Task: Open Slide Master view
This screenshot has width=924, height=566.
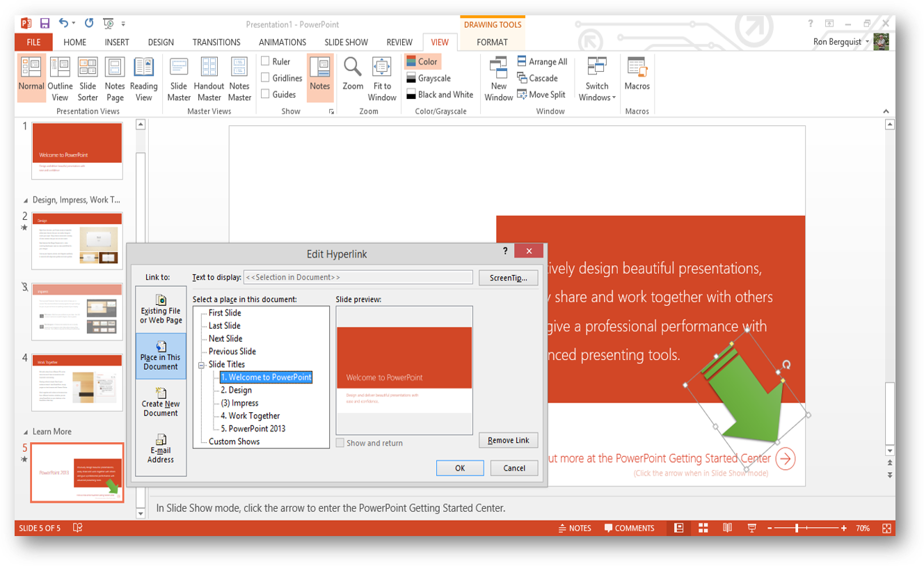Action: (179, 68)
